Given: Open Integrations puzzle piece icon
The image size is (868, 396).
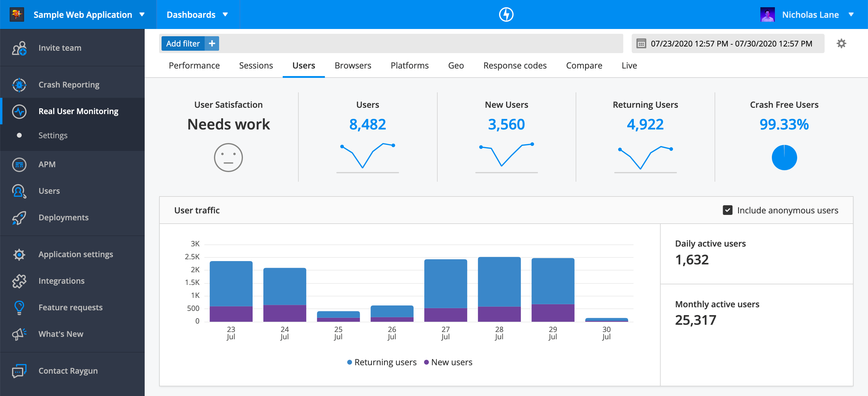Looking at the screenshot, I should pyautogui.click(x=19, y=281).
